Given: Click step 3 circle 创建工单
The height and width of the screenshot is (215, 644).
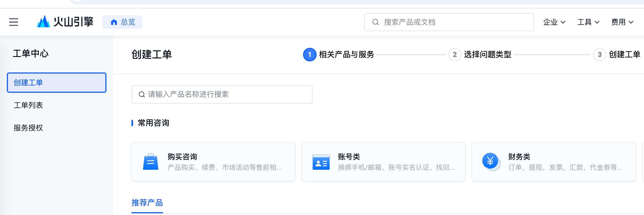Looking at the screenshot, I should click(x=600, y=55).
